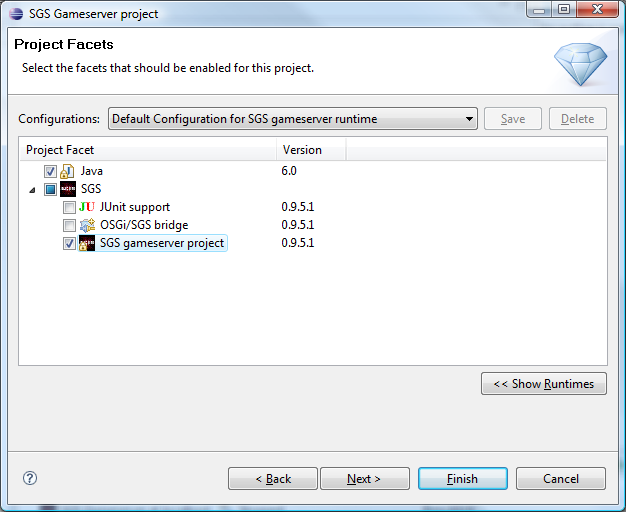Click the Version column header
The image size is (626, 512).
tap(311, 150)
